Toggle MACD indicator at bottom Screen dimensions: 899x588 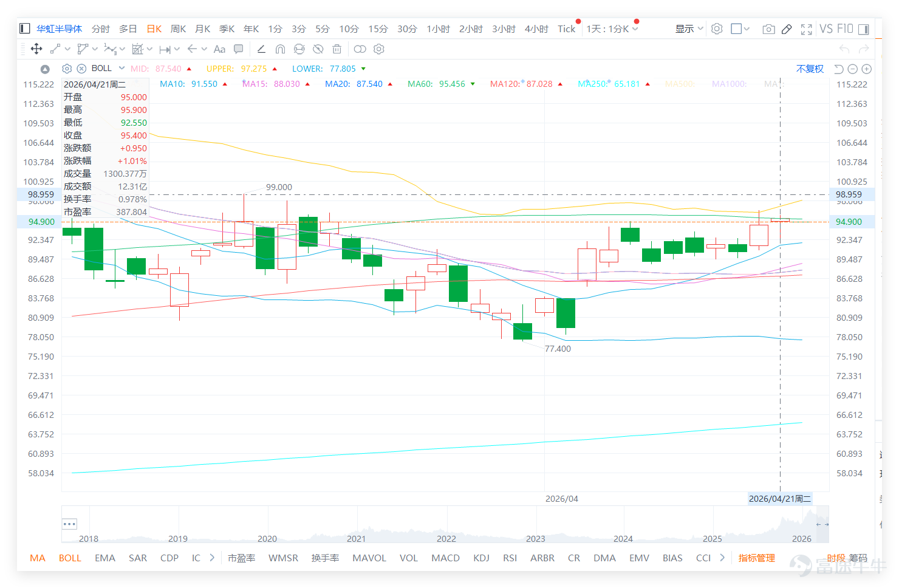(446, 558)
